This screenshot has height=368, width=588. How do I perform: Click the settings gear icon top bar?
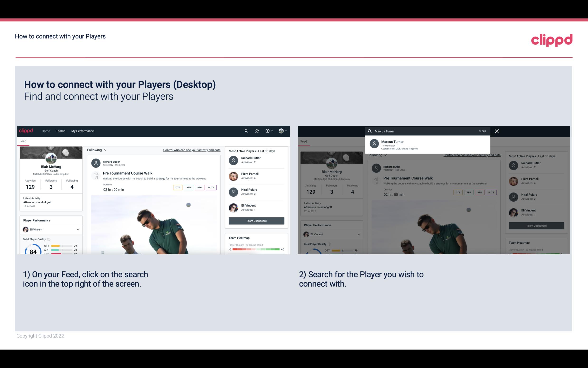pyautogui.click(x=268, y=131)
